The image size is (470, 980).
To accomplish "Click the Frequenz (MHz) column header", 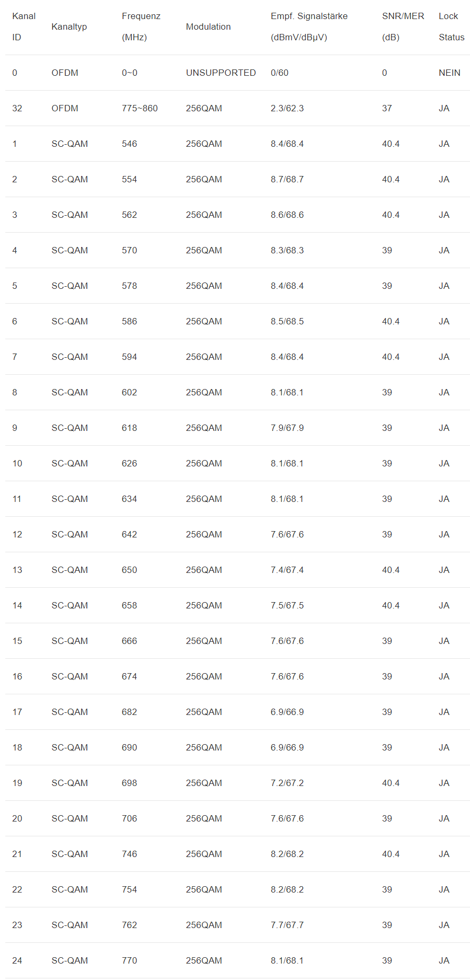I will tap(141, 27).
